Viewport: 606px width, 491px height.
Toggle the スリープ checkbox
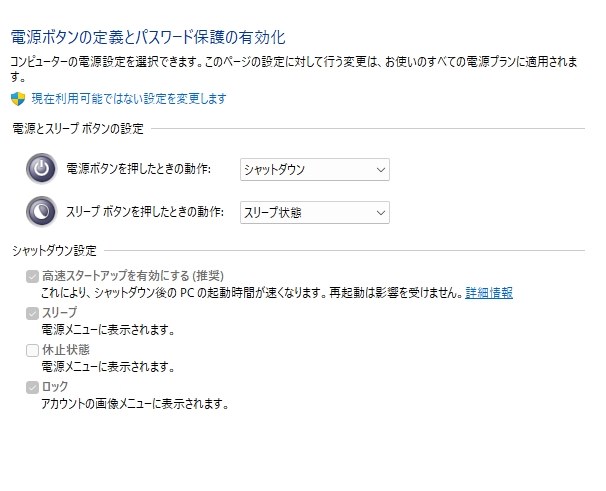[32, 313]
